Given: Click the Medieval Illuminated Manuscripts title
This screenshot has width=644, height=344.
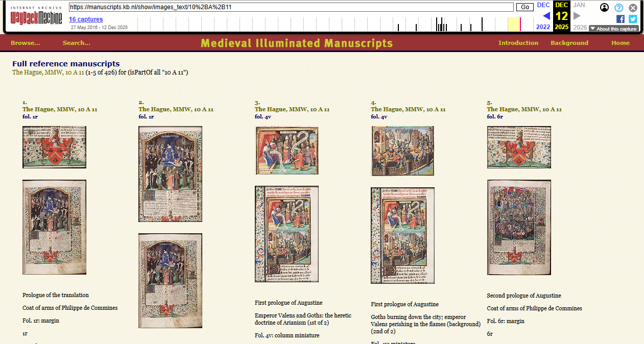Looking at the screenshot, I should [297, 43].
